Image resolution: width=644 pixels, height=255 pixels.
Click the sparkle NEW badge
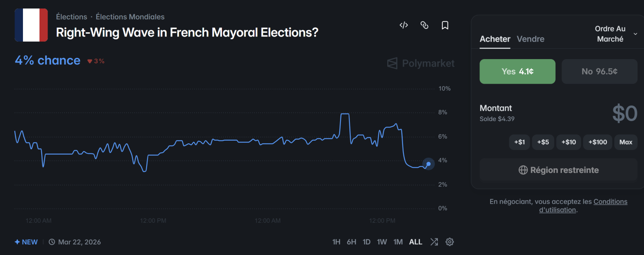point(26,242)
